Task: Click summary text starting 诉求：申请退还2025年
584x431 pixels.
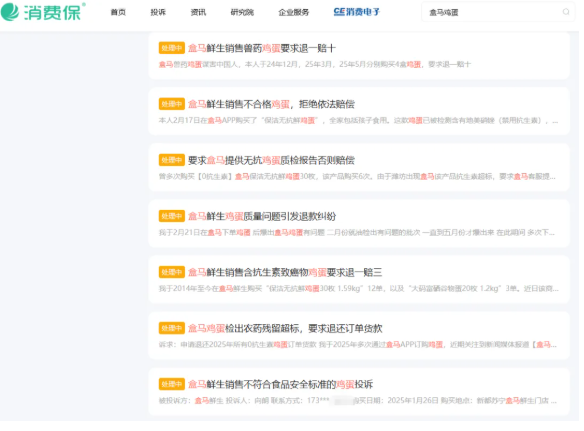Action: tap(358, 345)
